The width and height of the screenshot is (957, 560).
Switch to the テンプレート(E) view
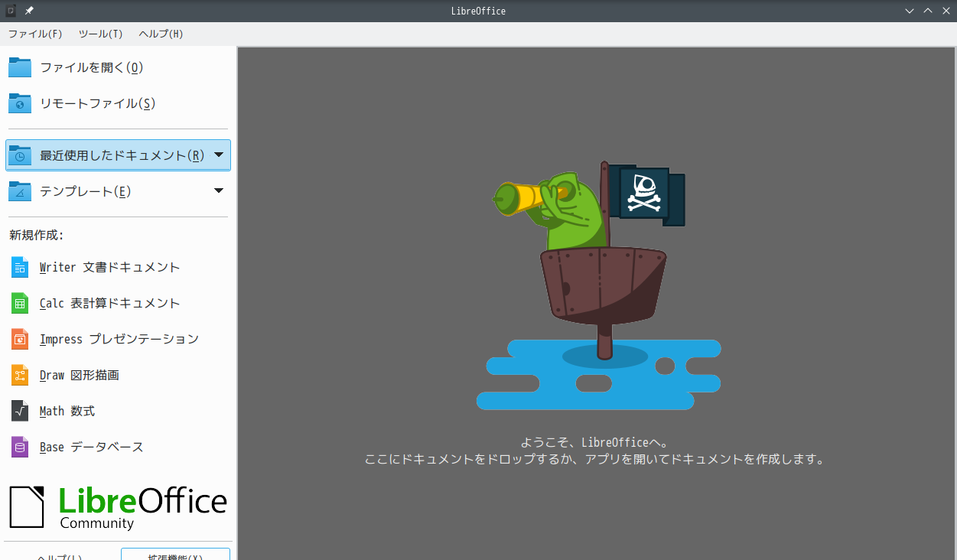pyautogui.click(x=107, y=191)
